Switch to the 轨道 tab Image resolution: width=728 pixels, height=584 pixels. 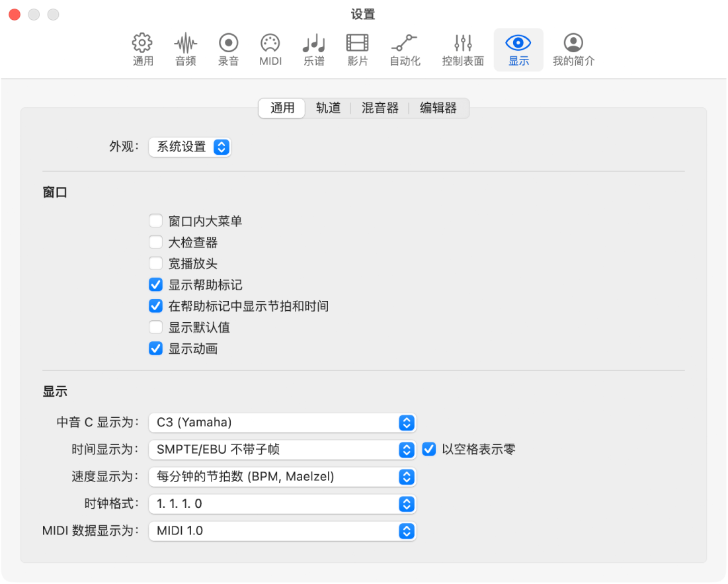tap(328, 108)
